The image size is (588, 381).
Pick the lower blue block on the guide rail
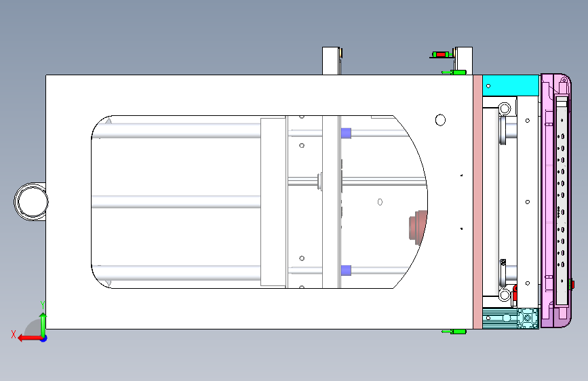(x=346, y=270)
